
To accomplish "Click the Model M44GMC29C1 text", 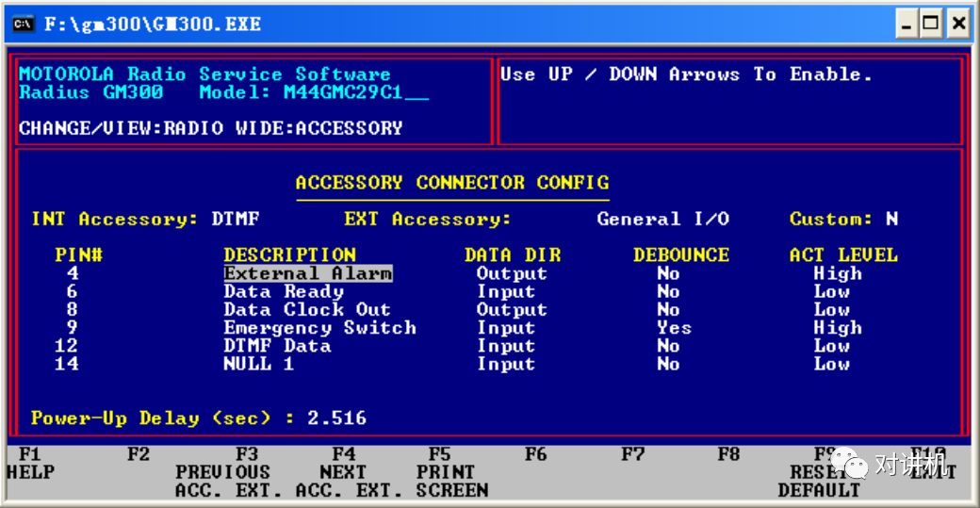I will (314, 92).
